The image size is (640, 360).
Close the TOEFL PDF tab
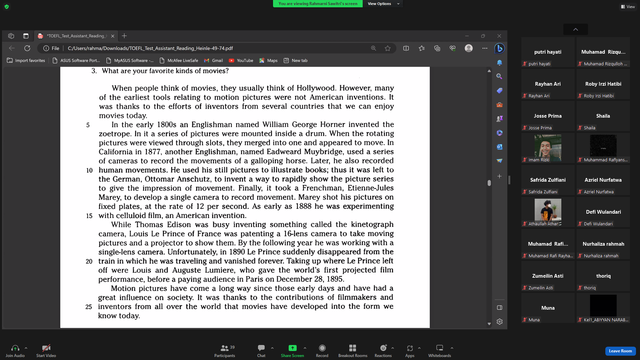click(113, 36)
